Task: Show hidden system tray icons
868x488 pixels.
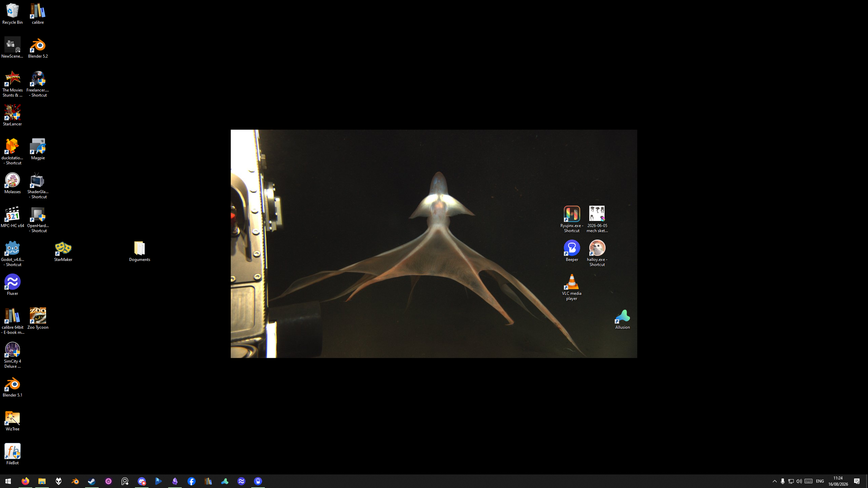Action: 774,481
